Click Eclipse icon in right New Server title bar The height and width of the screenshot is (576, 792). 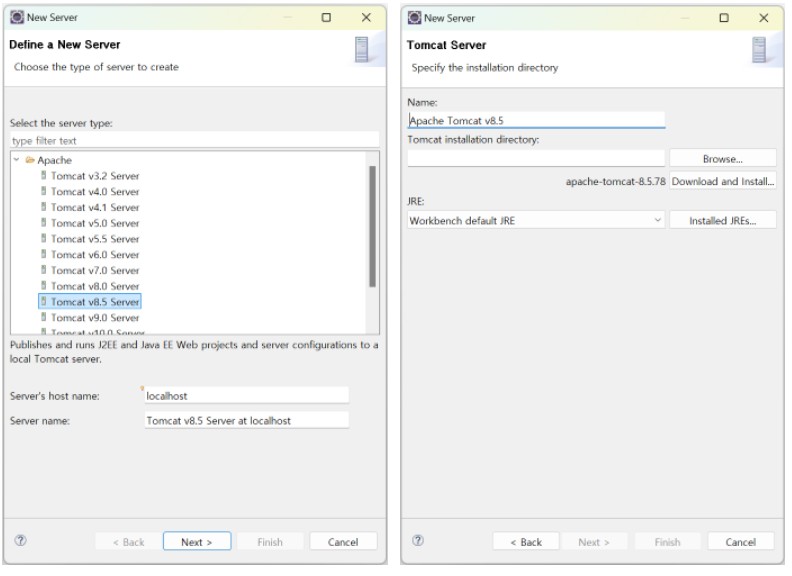[x=415, y=18]
